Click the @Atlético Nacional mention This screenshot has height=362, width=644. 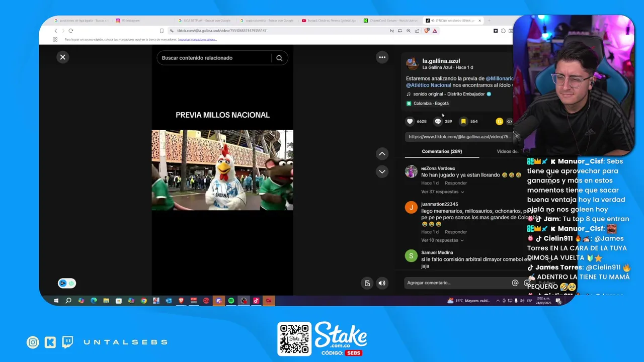click(429, 85)
